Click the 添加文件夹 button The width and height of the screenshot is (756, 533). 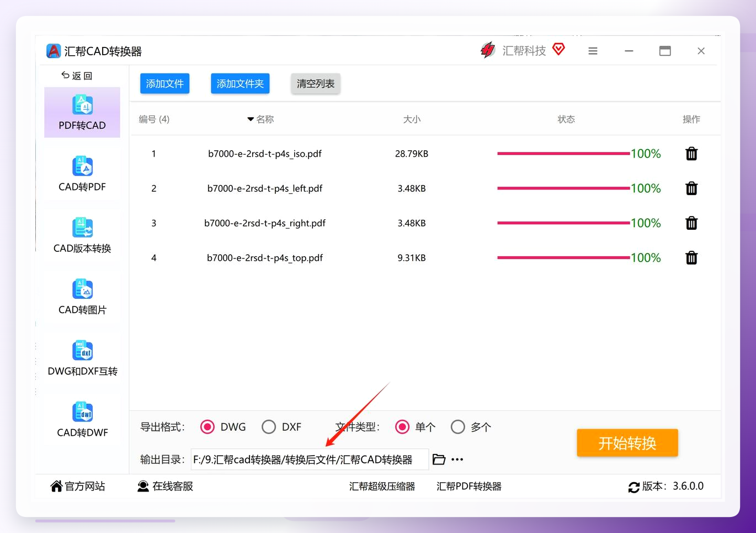(x=240, y=83)
